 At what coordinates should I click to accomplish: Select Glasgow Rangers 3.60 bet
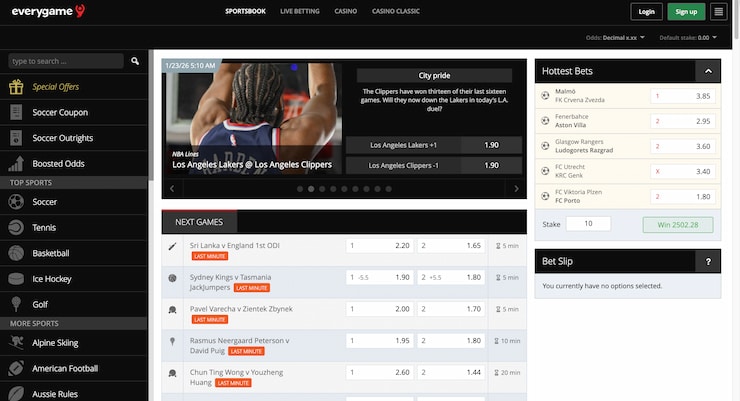click(683, 146)
